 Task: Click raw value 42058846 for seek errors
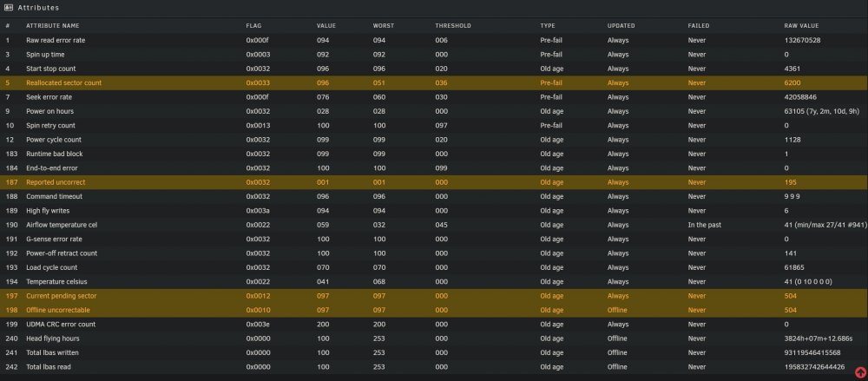click(800, 97)
